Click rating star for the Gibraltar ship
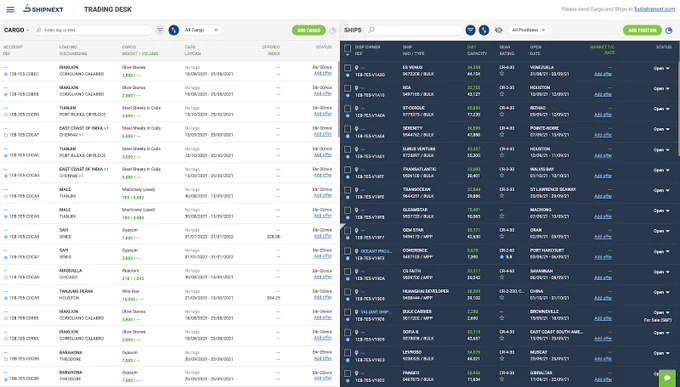This screenshot has width=680, height=387. click(x=502, y=379)
